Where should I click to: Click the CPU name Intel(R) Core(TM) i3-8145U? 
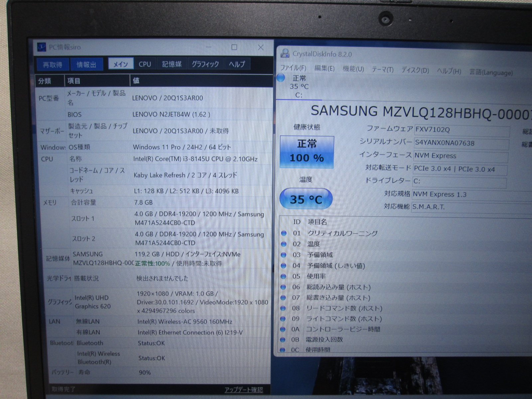pos(196,159)
